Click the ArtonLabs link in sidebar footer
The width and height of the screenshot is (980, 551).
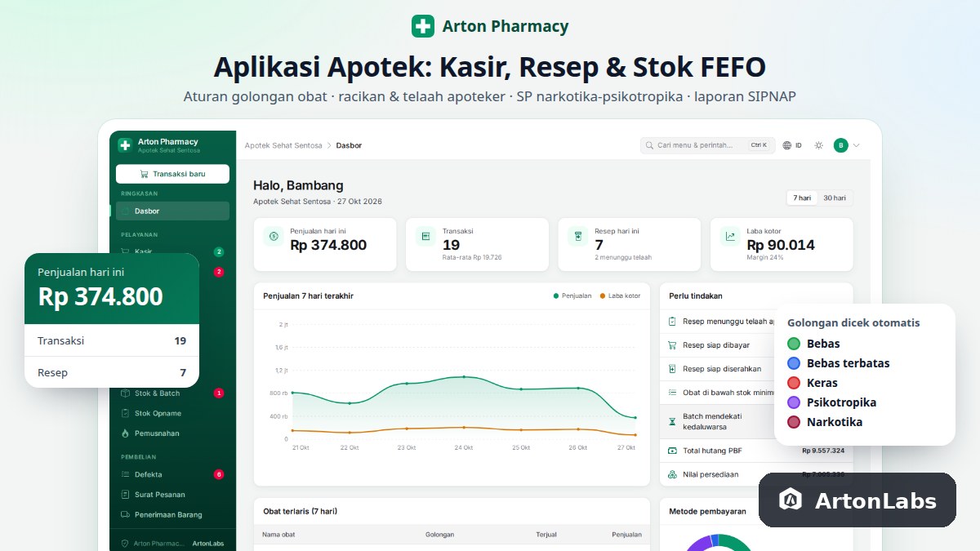[x=207, y=544]
